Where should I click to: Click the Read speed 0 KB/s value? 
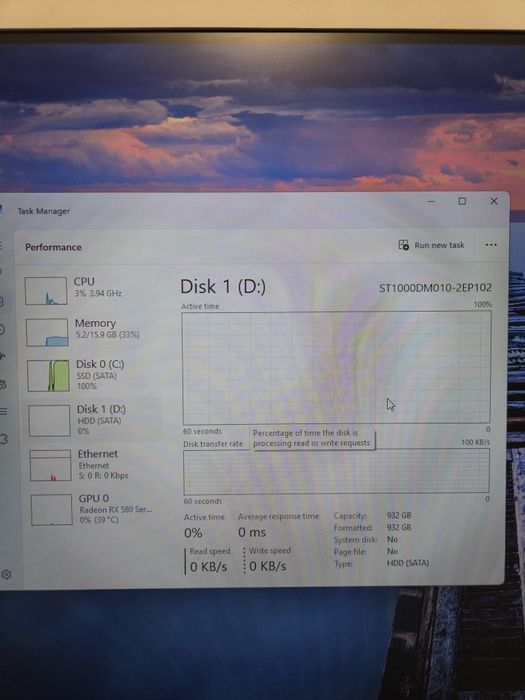208,567
